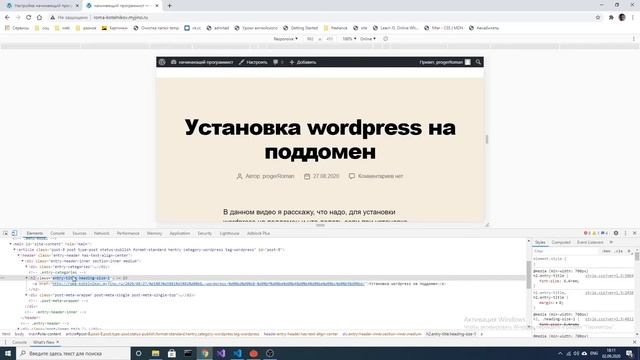Open the extensions puzzle icon
The image size is (640, 360).
tap(611, 18)
